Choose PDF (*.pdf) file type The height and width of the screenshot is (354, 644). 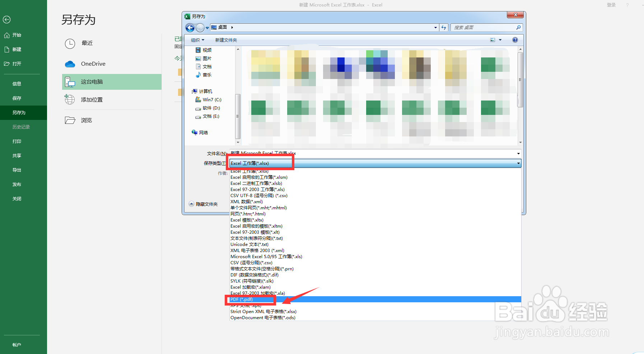375,299
